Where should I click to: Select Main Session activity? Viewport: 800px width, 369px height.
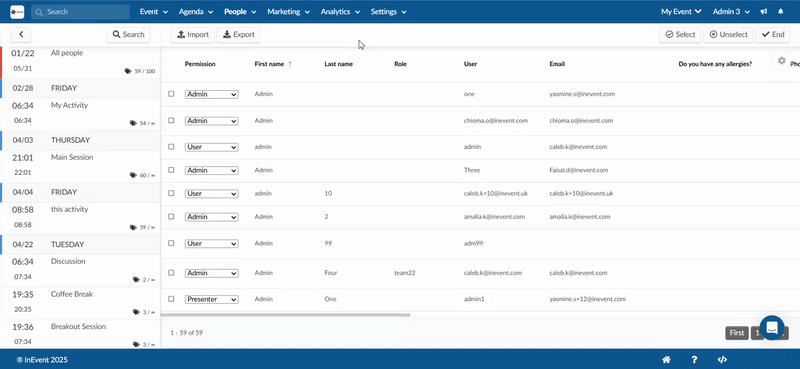80,166
